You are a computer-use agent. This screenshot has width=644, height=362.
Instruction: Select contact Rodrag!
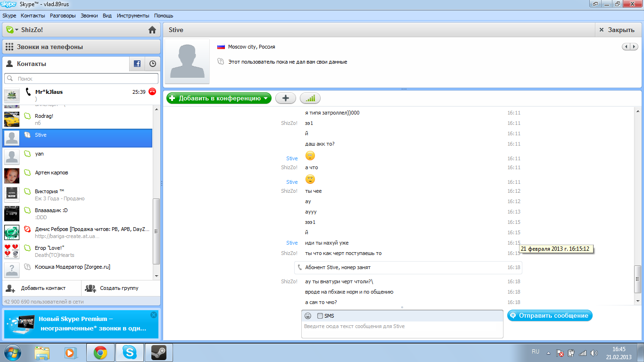77,119
